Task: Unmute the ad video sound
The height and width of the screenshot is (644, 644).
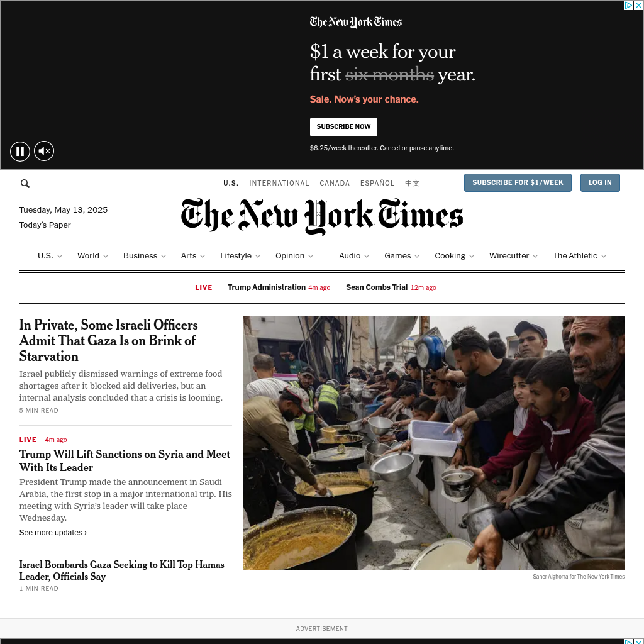Action: tap(44, 151)
